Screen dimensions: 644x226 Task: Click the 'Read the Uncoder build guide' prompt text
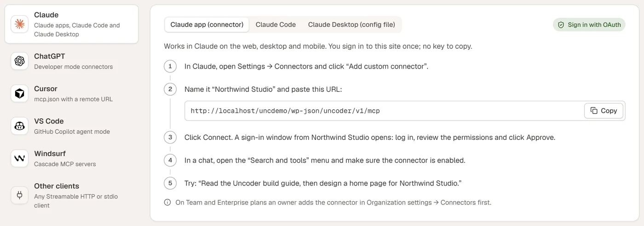point(323,183)
